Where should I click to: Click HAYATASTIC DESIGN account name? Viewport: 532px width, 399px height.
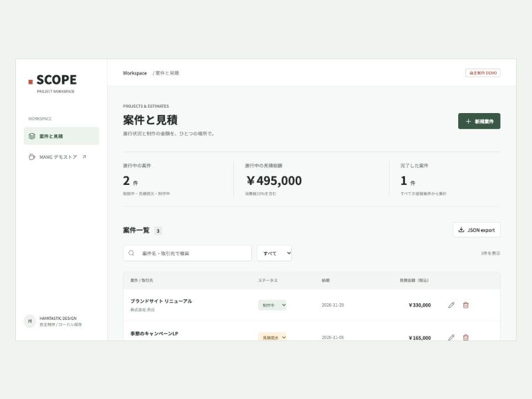tap(58, 319)
